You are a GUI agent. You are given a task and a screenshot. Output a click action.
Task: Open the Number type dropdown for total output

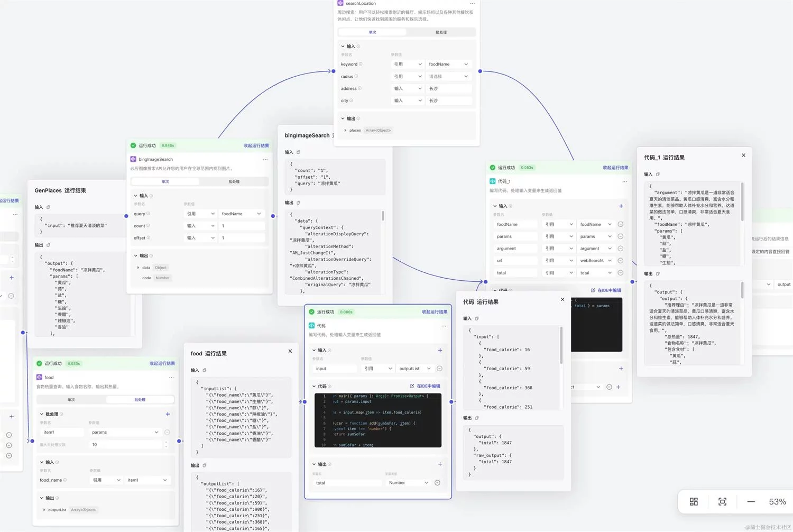408,483
